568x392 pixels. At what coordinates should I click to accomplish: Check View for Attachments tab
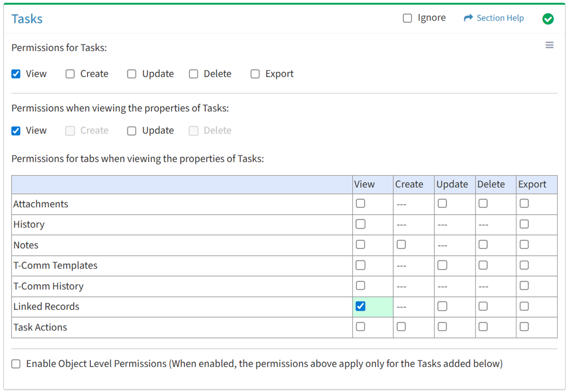360,204
